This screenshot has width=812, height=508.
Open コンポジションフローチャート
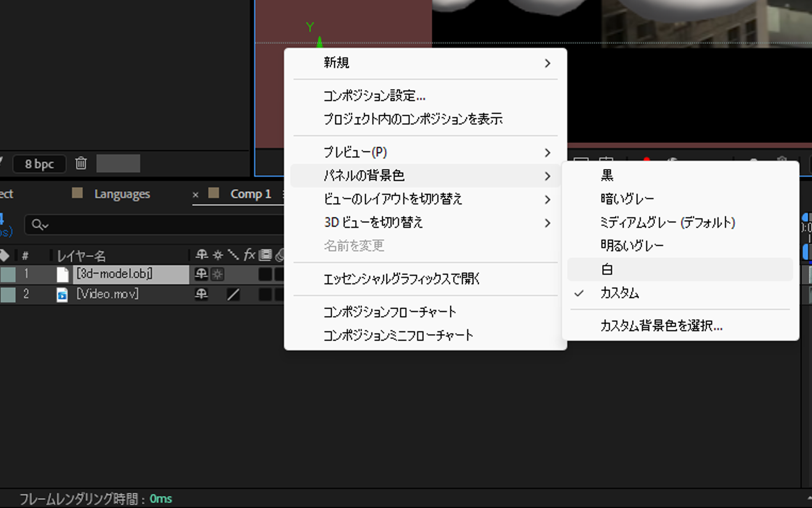(x=425, y=312)
